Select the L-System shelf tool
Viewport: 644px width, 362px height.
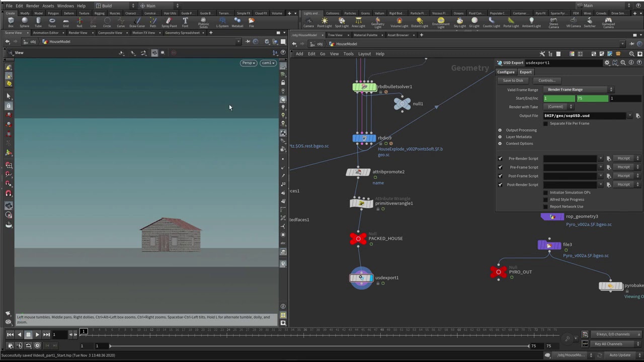(x=222, y=23)
